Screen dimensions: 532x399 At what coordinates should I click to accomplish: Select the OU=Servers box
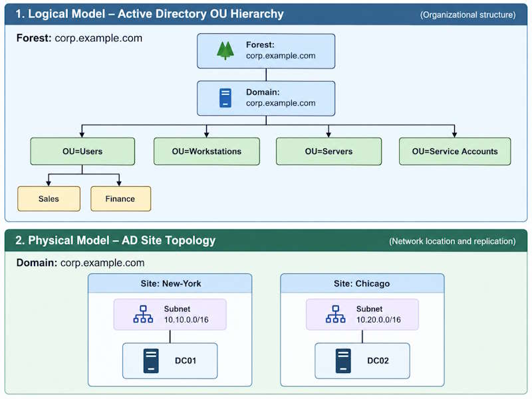tap(329, 152)
